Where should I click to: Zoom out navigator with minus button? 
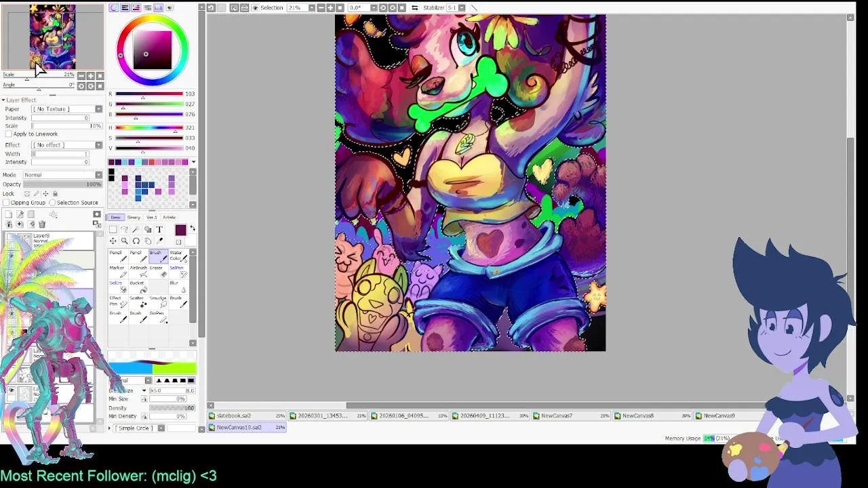click(81, 76)
